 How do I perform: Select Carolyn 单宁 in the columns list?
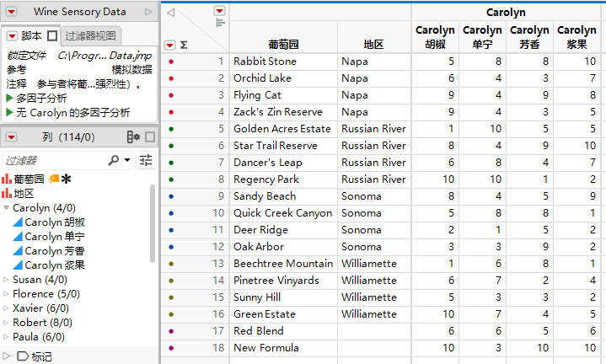(55, 237)
